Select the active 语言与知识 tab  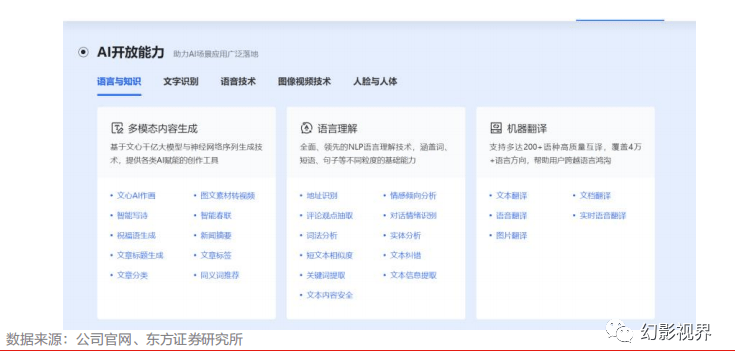tap(119, 81)
